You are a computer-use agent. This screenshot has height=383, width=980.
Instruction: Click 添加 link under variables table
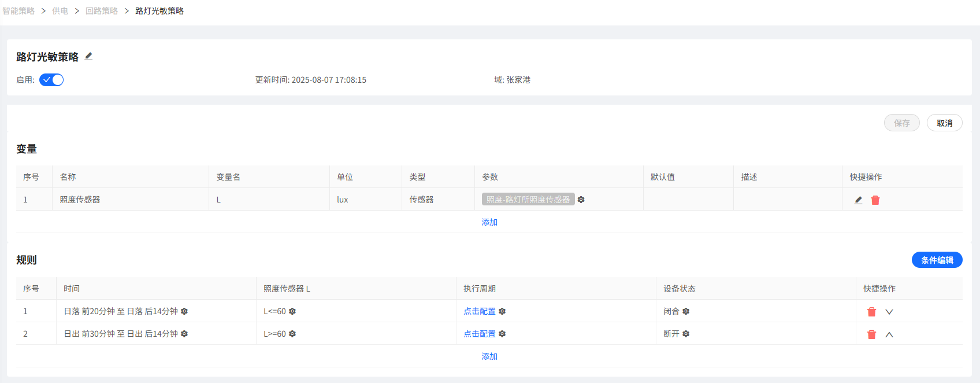[x=489, y=222]
